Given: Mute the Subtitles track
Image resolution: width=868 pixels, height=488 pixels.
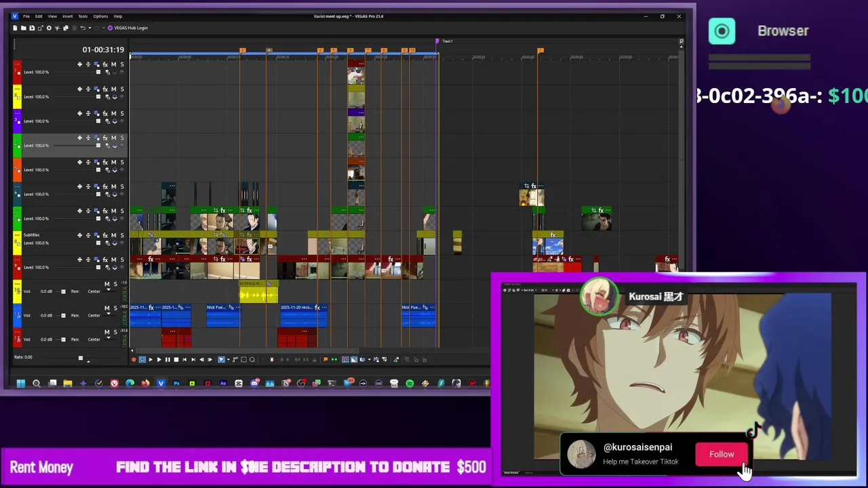Looking at the screenshot, I should [113, 235].
